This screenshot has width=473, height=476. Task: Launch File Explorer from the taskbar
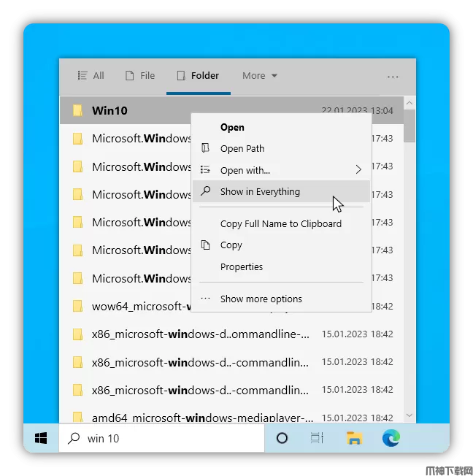point(354,438)
